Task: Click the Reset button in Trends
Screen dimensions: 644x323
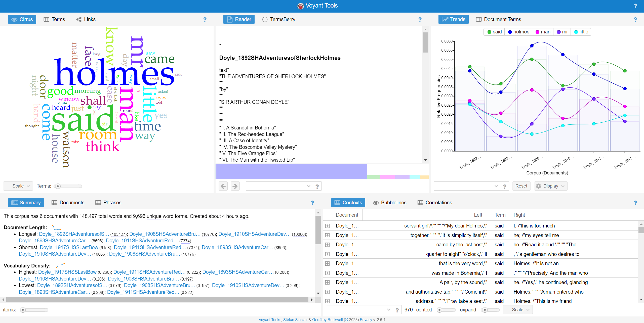Action: click(521, 186)
